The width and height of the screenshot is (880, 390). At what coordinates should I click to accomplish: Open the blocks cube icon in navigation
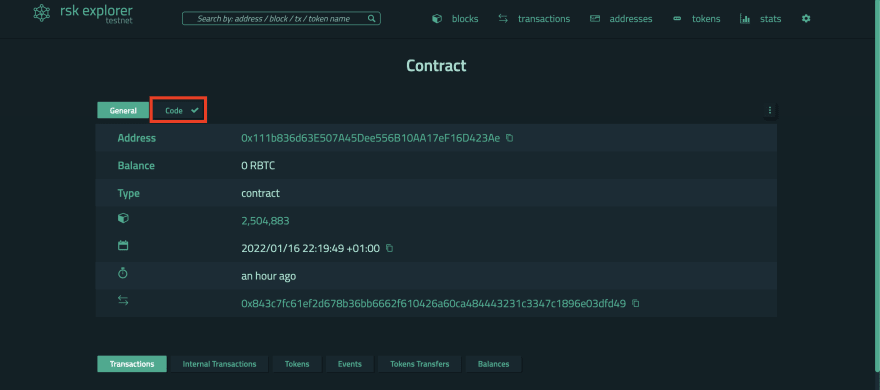(x=437, y=19)
